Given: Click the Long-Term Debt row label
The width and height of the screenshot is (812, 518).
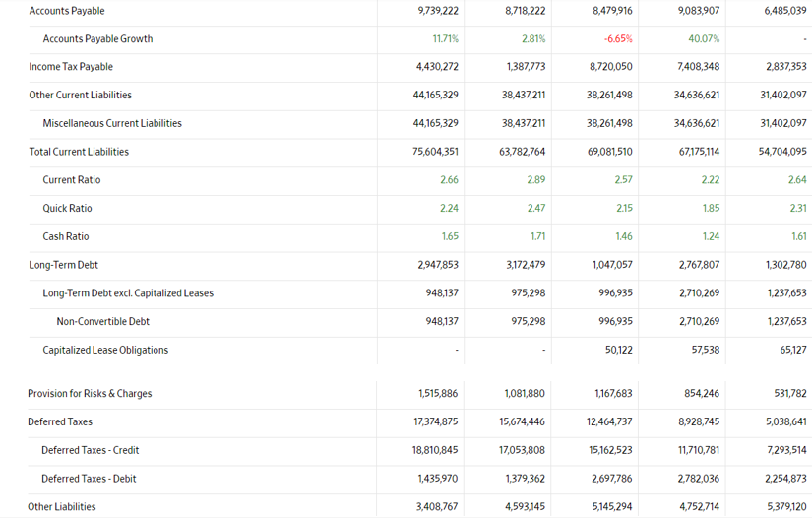Looking at the screenshot, I should point(64,265).
